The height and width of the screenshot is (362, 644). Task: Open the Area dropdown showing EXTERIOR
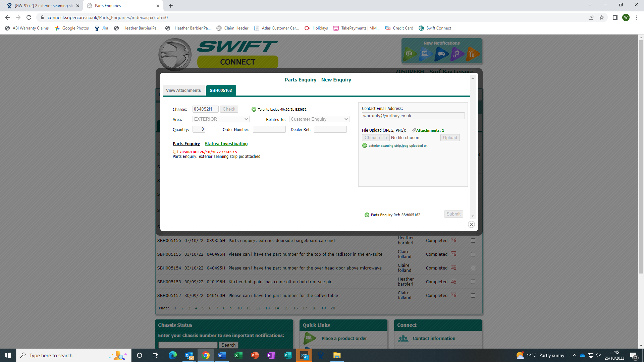tap(221, 119)
